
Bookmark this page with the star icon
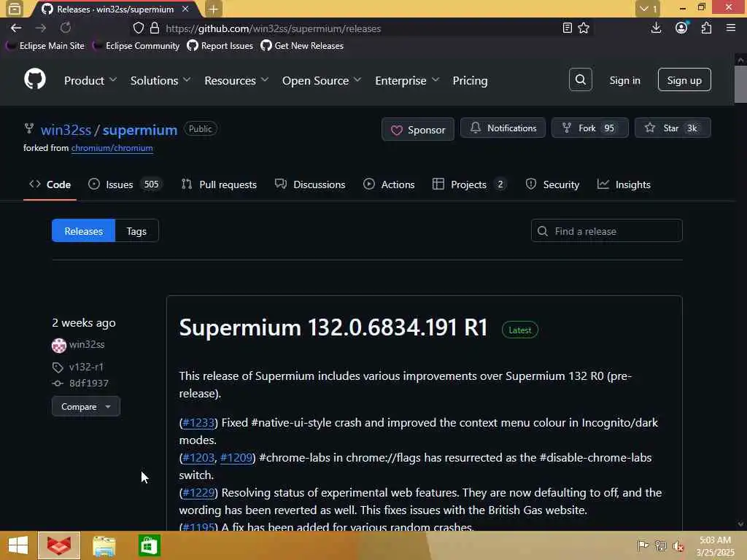584,28
